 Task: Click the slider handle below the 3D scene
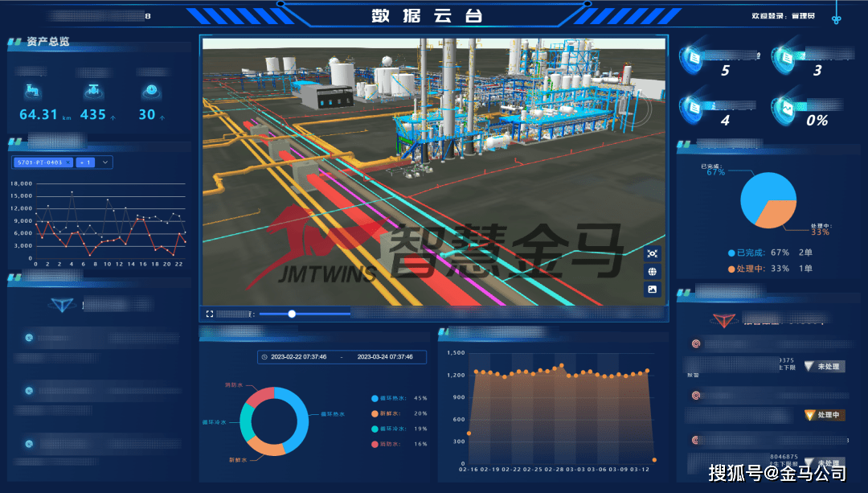point(292,314)
